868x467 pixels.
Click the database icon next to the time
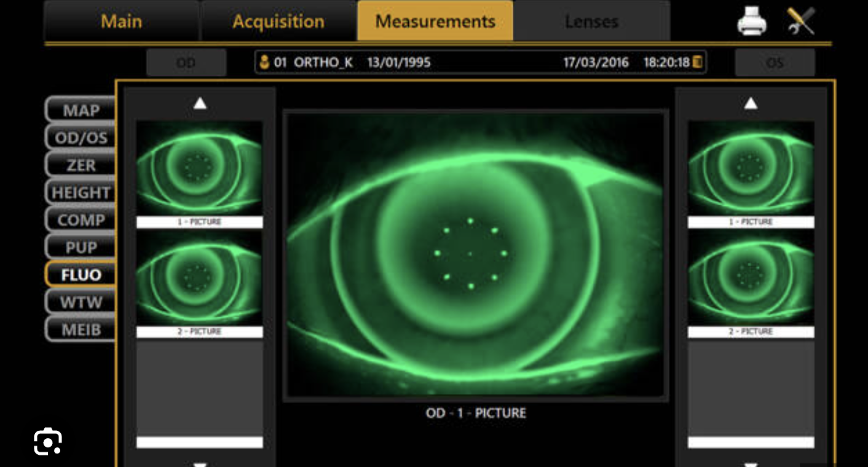[698, 63]
